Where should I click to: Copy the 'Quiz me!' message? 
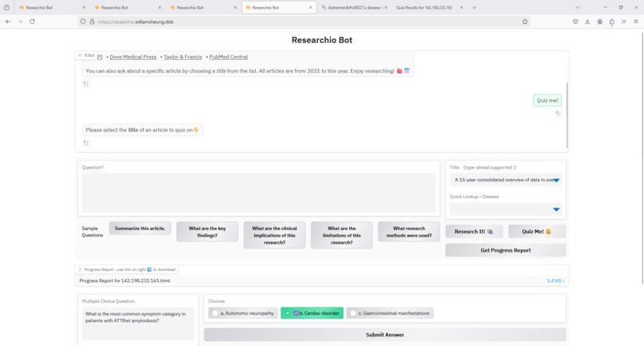click(x=558, y=113)
